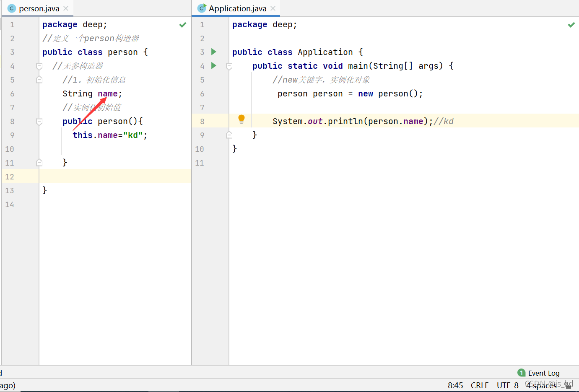Click the //kd trailing comment
Image resolution: width=579 pixels, height=392 pixels.
point(444,121)
